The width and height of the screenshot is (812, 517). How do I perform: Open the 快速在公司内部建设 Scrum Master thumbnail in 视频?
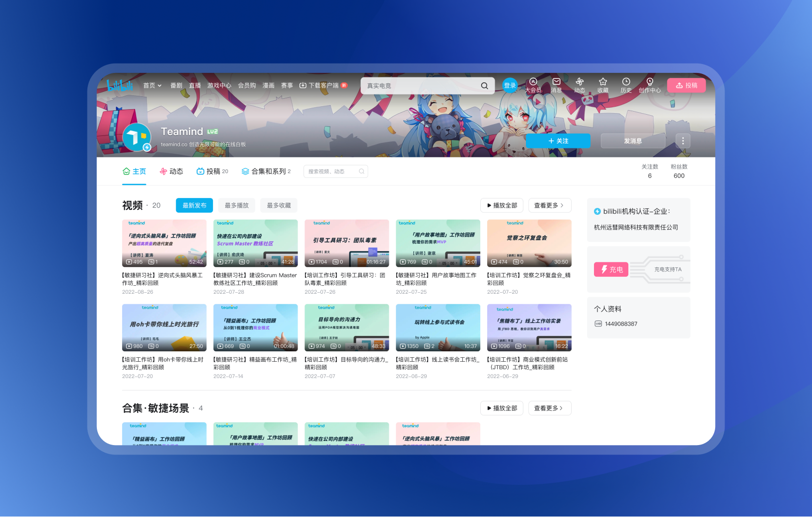tap(255, 243)
